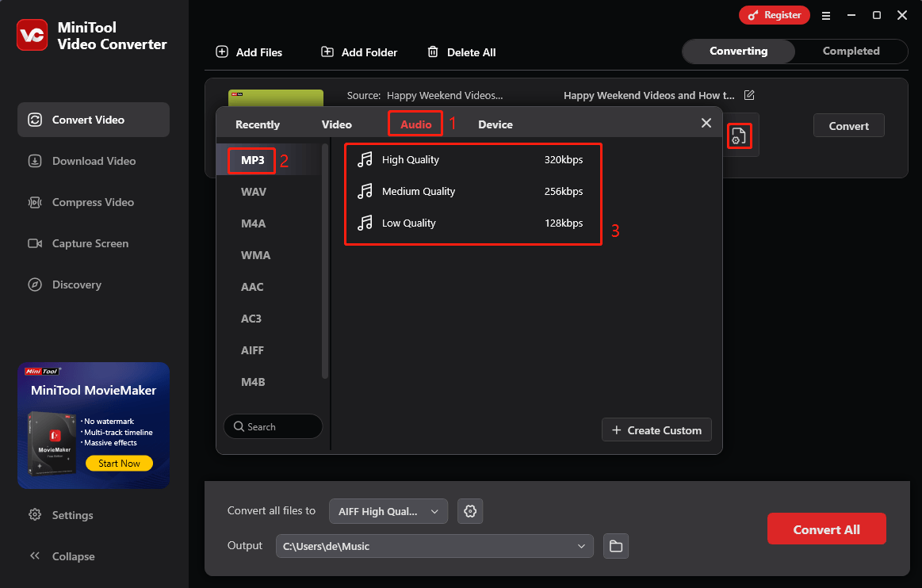Viewport: 922px width, 588px height.
Task: Select WAV format in the list
Action: coord(254,192)
